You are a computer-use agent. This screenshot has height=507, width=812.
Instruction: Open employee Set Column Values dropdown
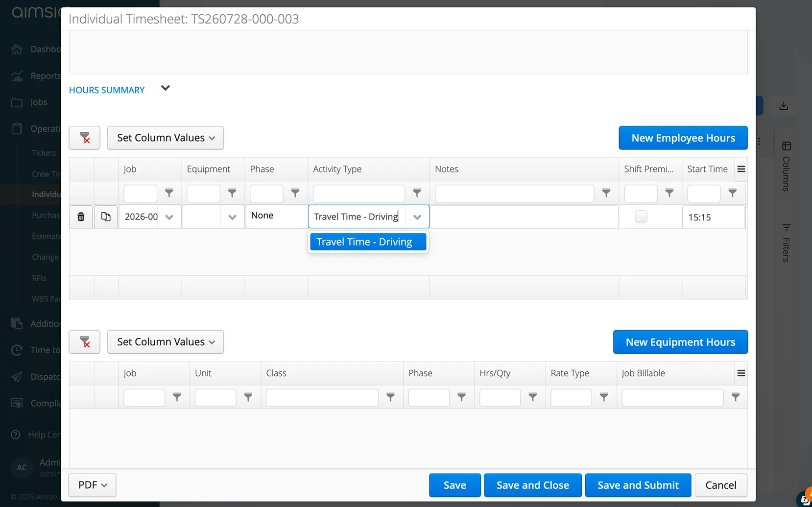[x=166, y=138]
